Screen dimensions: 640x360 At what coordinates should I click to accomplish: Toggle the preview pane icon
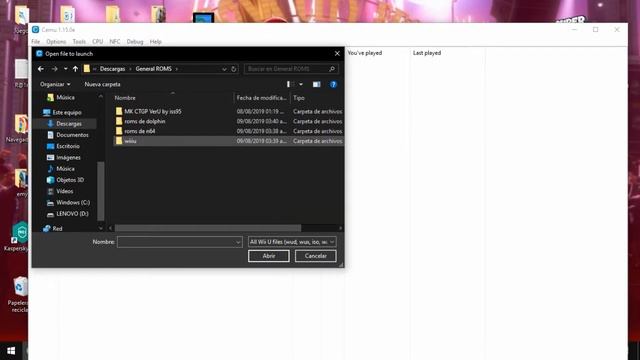click(x=316, y=84)
